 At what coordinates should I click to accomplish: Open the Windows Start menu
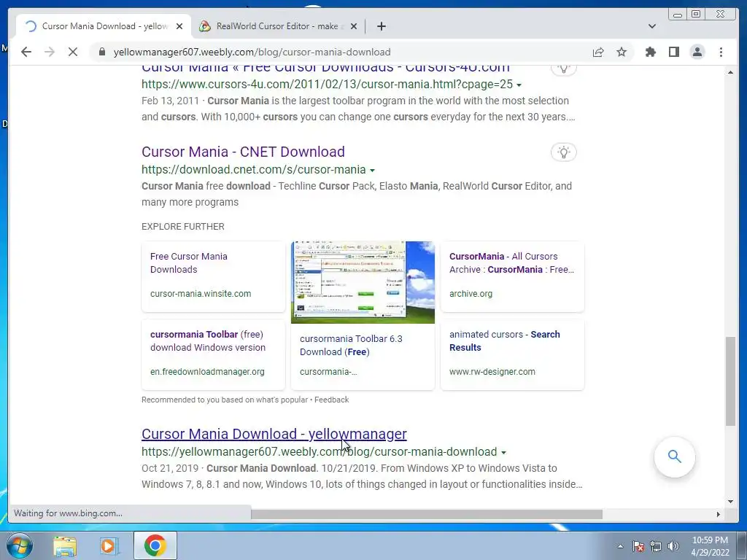click(x=20, y=545)
